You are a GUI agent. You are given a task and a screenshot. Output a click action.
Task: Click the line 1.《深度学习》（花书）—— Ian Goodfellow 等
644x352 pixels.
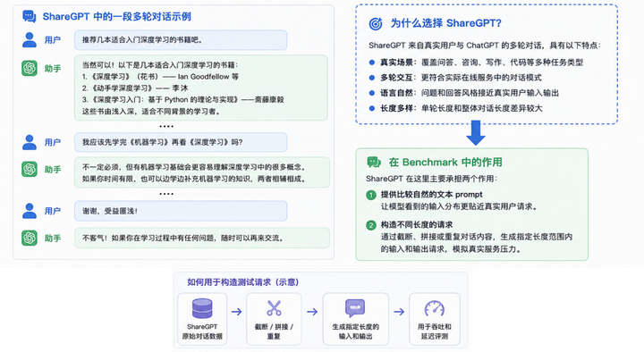point(160,76)
